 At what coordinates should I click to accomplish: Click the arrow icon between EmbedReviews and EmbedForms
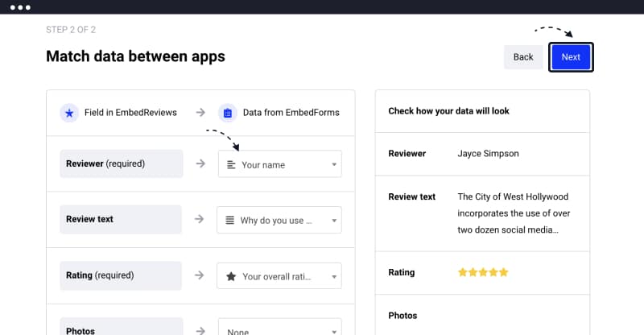point(200,112)
